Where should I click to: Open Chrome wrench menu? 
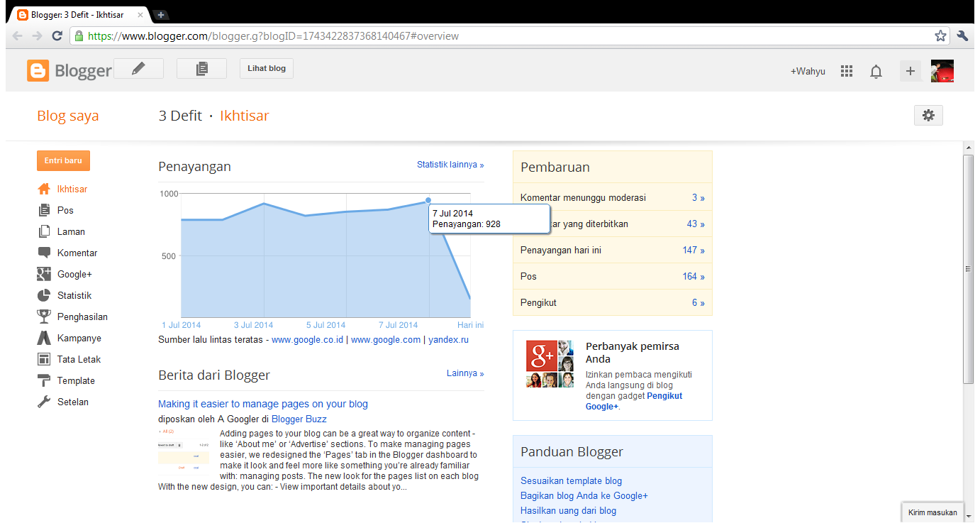tap(962, 35)
